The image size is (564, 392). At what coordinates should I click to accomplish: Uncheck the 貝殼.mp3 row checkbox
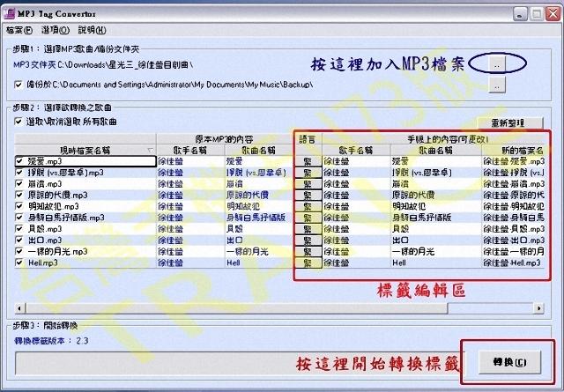pyautogui.click(x=19, y=229)
